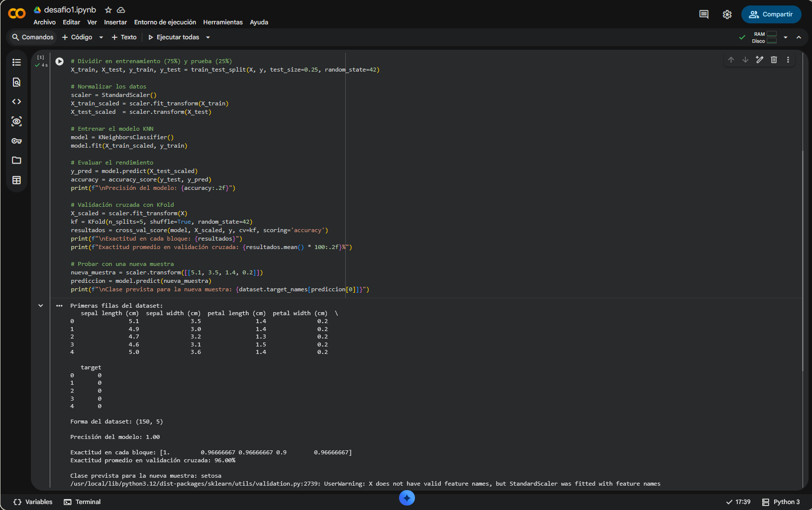Screen dimensions: 812x510
Task: Click the execution count [1] label
Action: coord(41,57)
